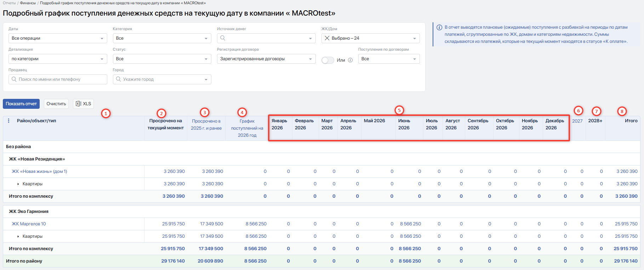This screenshot has height=270, width=644.
Task: Click into the Продавец search field
Action: pyautogui.click(x=58, y=79)
